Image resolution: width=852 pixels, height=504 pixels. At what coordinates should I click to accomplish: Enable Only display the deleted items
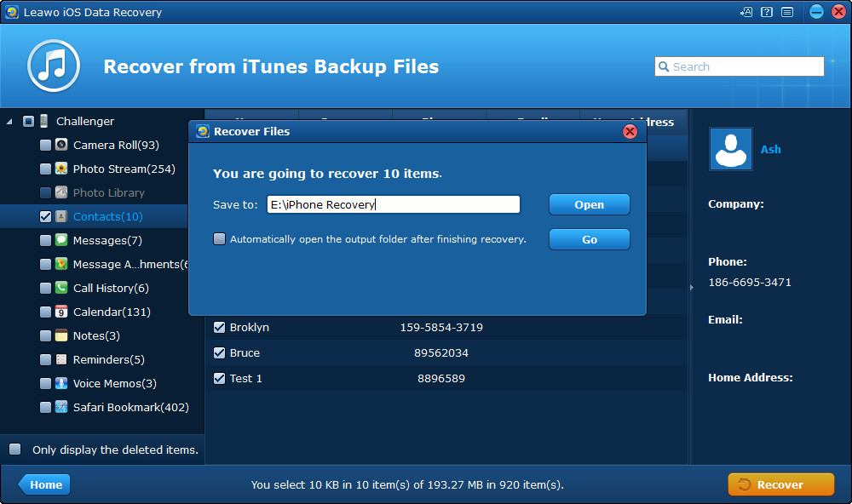click(15, 450)
